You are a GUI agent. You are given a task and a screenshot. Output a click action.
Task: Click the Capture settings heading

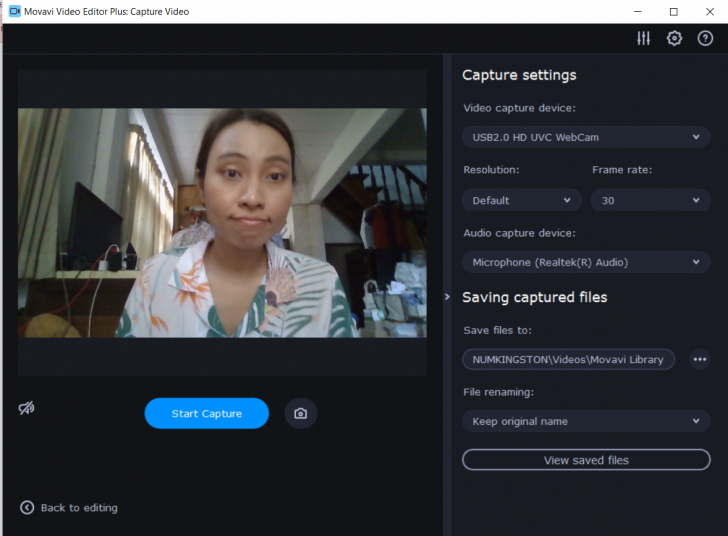[519, 75]
